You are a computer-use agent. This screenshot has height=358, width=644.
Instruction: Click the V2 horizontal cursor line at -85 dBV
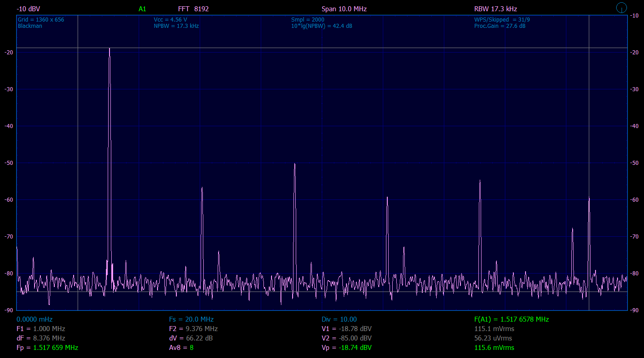(x=322, y=292)
